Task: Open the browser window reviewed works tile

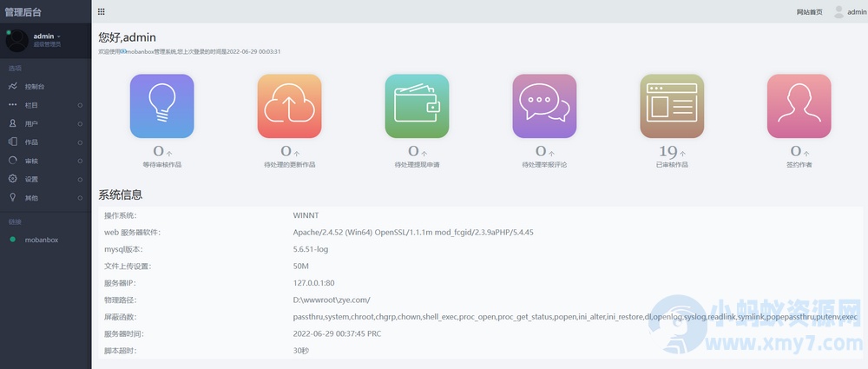Action: pyautogui.click(x=672, y=106)
